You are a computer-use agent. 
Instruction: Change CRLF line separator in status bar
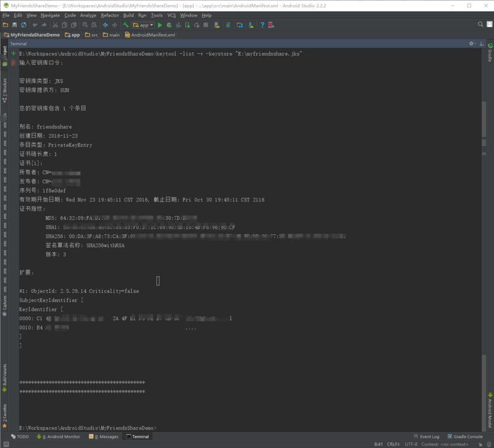pos(393,444)
